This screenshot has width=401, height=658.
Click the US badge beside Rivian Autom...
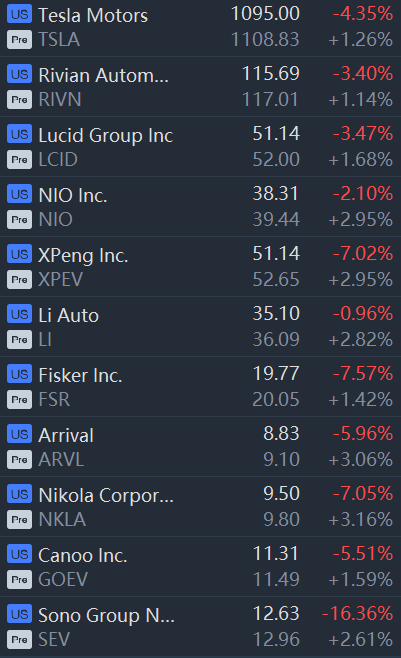[x=19, y=74]
